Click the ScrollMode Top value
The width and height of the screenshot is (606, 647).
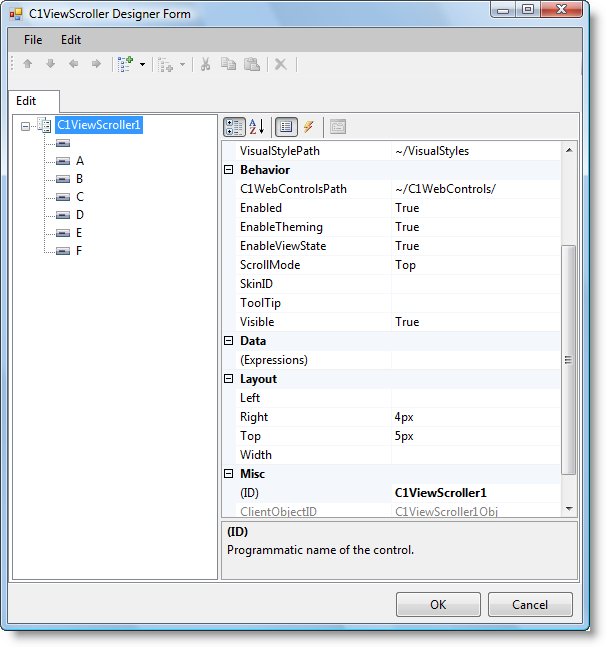[x=476, y=265]
